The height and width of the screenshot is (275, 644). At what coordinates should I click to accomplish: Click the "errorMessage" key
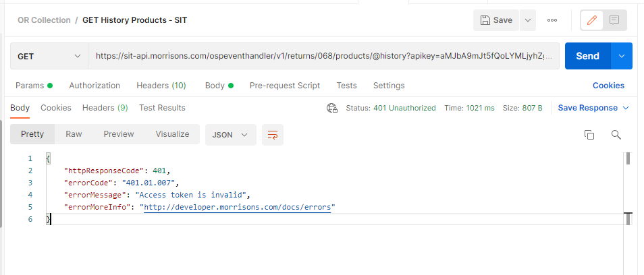click(95, 195)
